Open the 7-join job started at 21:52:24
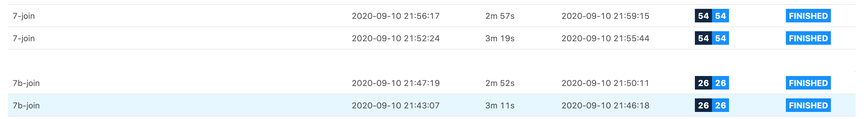Screen dimensions: 868x119 24,38
